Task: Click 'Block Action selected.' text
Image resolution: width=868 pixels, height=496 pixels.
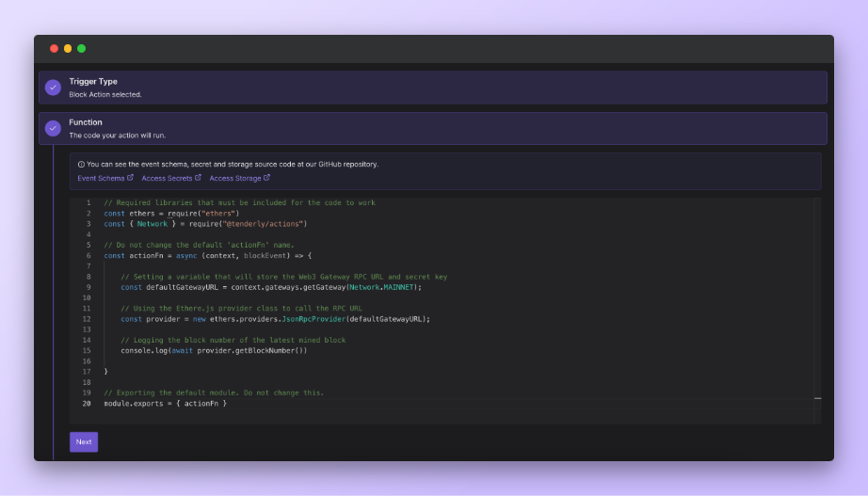Action: 105,95
